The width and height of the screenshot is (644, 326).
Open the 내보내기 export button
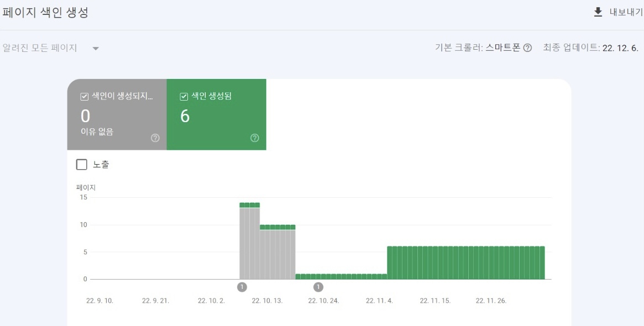[618, 12]
